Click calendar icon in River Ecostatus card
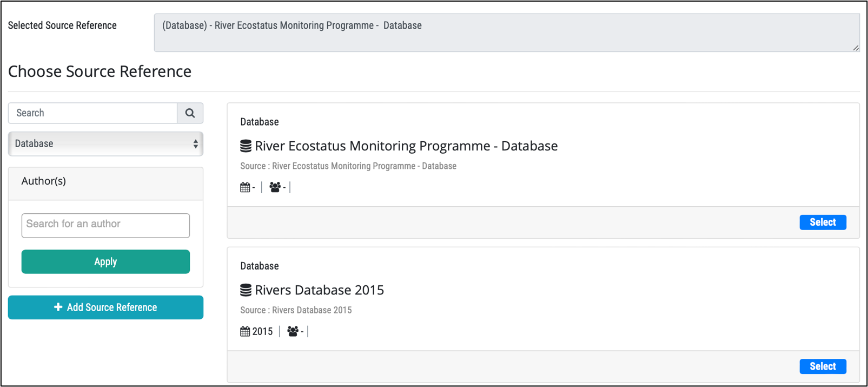Viewport: 868px width, 387px height. point(245,187)
